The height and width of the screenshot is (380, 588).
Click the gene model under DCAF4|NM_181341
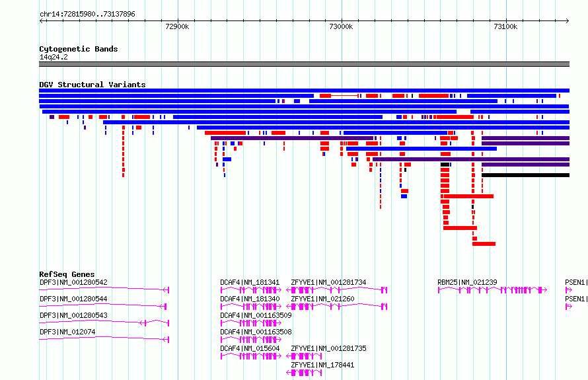click(251, 290)
